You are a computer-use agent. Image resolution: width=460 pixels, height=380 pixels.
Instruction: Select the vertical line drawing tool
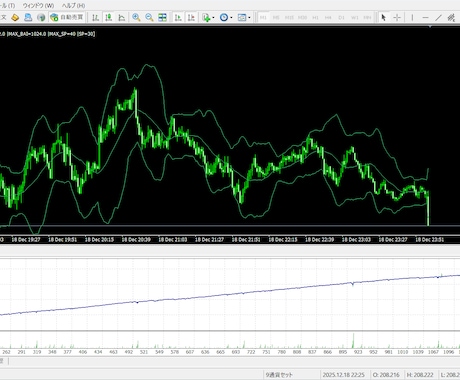[x=412, y=17]
